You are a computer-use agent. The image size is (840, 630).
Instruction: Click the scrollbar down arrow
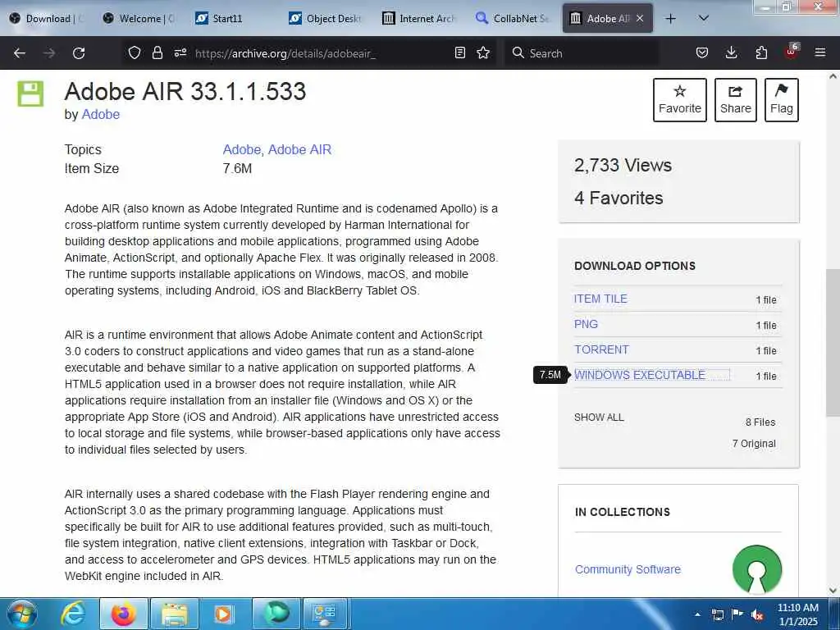click(833, 590)
